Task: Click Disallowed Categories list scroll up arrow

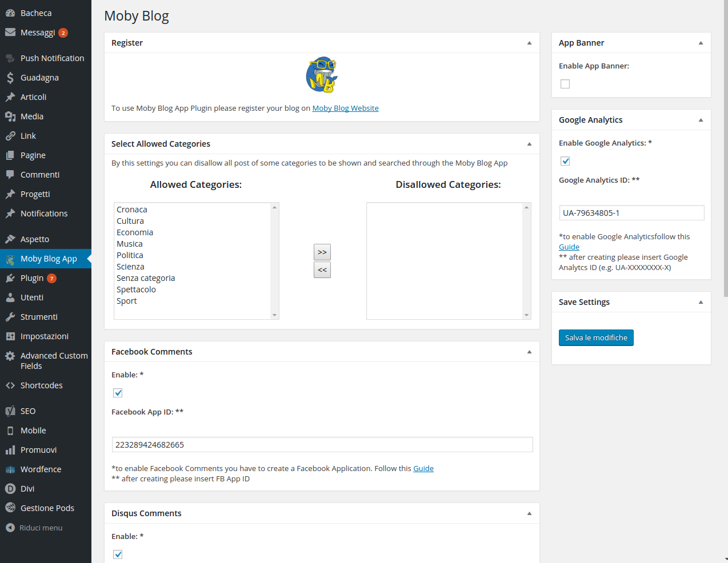Action: tap(527, 207)
